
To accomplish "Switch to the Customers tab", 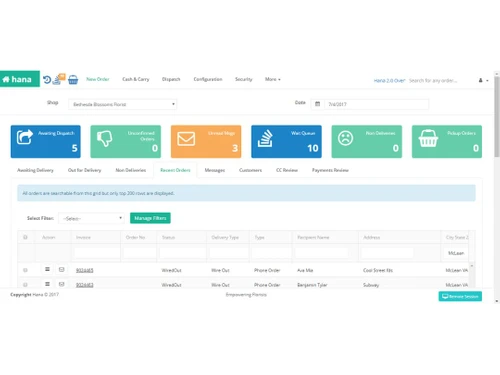I will click(x=250, y=170).
